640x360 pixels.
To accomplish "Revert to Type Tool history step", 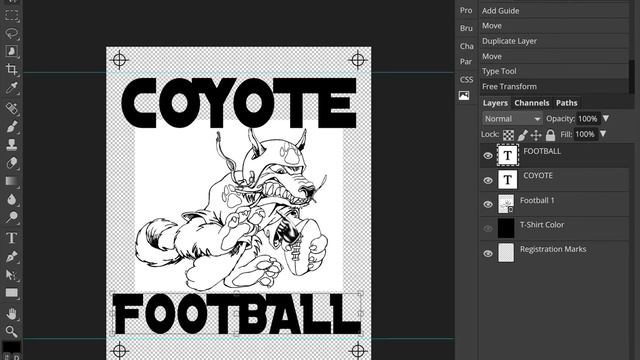I will (554, 71).
